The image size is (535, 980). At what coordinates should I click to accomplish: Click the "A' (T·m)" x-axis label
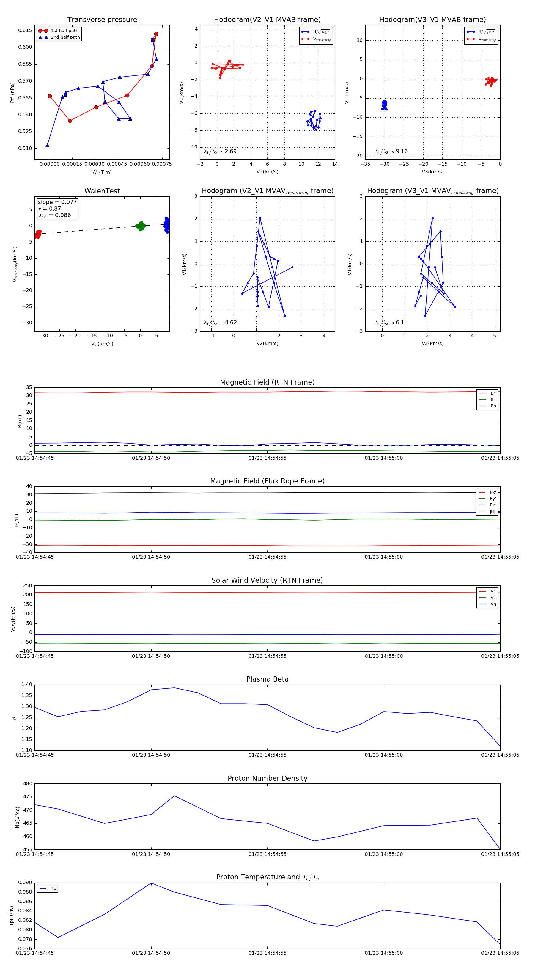[102, 172]
